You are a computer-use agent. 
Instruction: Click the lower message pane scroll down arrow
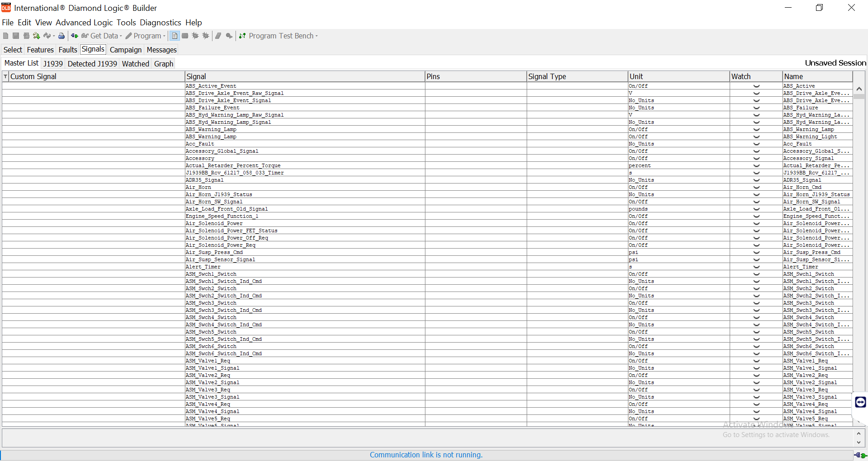pos(859,442)
